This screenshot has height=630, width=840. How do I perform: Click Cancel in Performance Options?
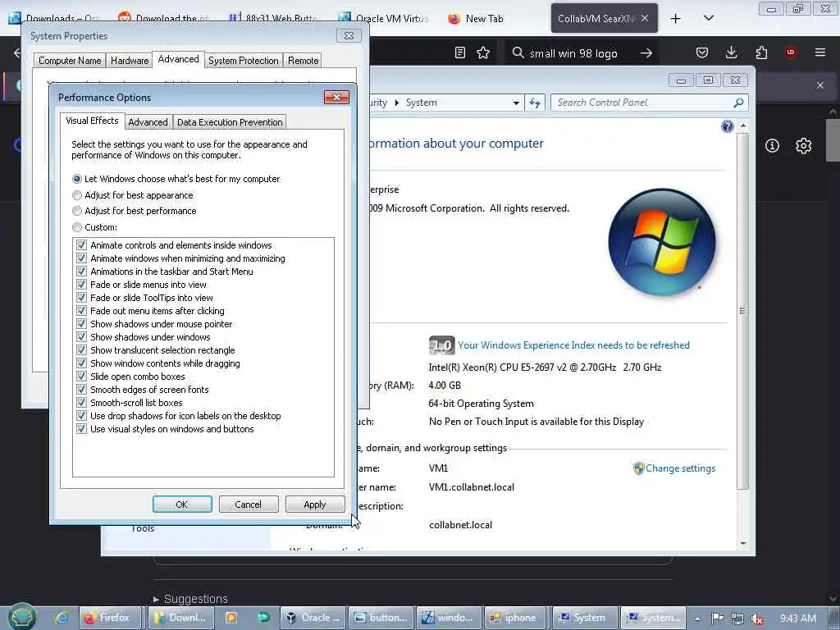point(248,504)
